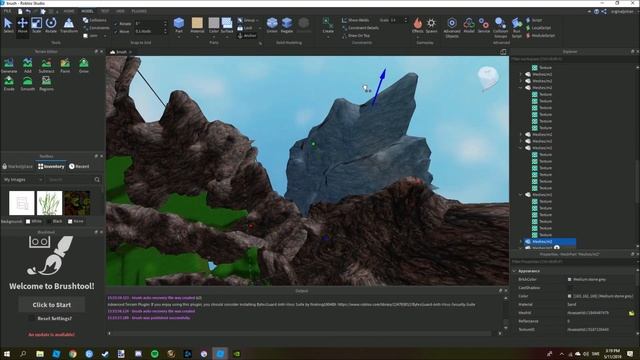Screen dimensions: 640x360
Task: Open the My Images dropdown
Action: coord(23,180)
